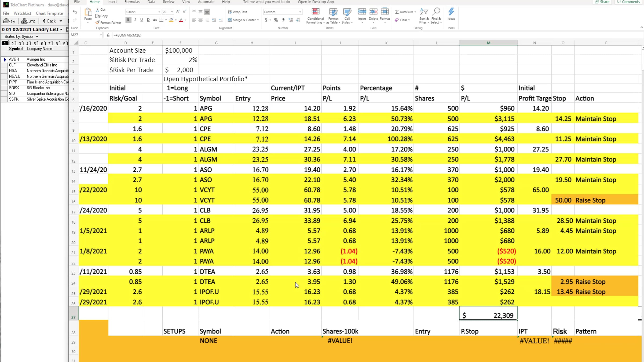Open the Formulas ribbon tab

point(132,2)
